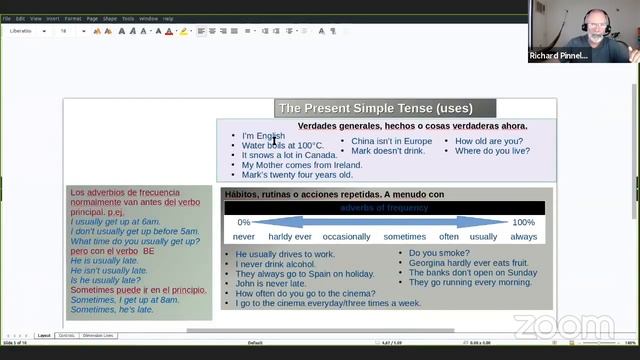
Task: Adjust the zoom slider in status bar
Action: point(599,343)
